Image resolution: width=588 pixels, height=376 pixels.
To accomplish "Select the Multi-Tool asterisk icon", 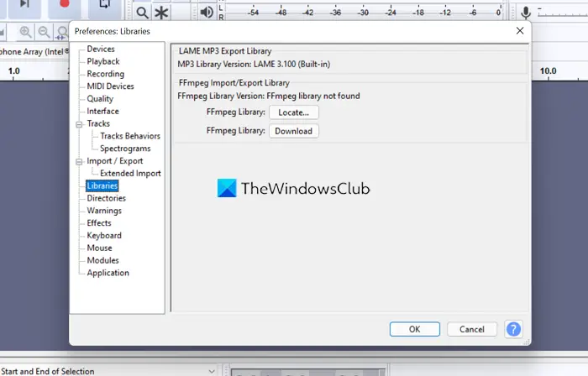I will 161,13.
